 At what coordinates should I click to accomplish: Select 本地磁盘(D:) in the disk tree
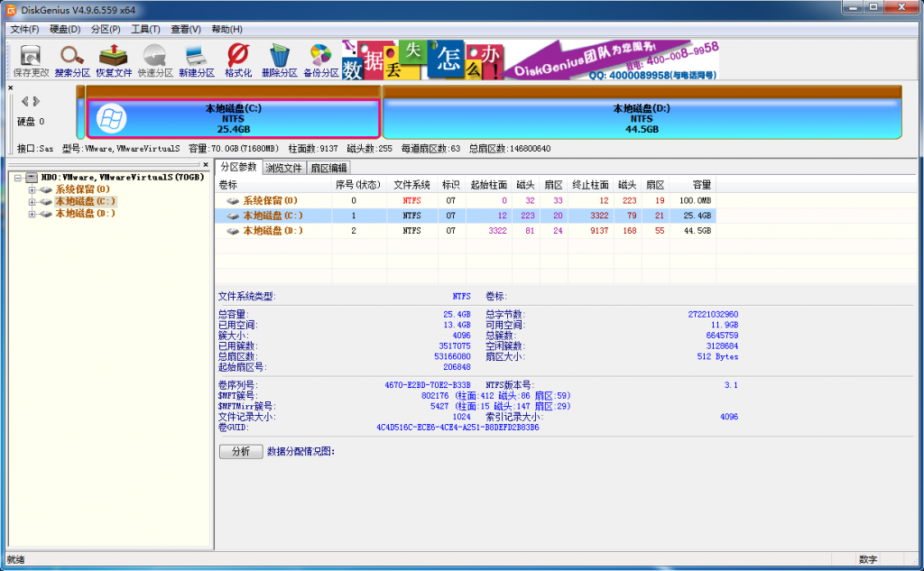pos(85,214)
